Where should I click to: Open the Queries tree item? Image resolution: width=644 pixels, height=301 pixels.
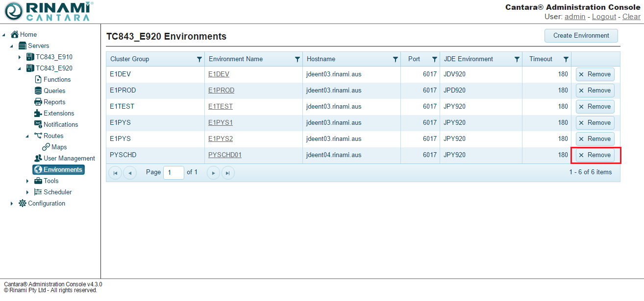(x=54, y=91)
